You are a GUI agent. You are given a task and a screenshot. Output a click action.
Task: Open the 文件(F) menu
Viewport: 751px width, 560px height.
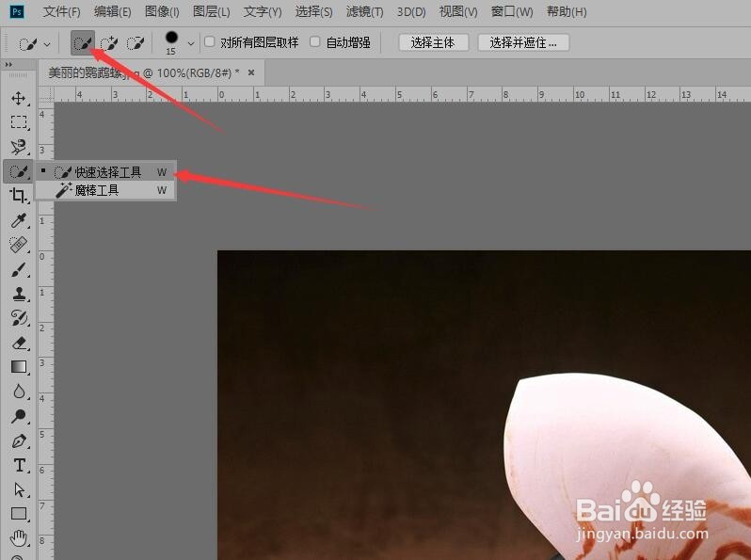[x=61, y=11]
